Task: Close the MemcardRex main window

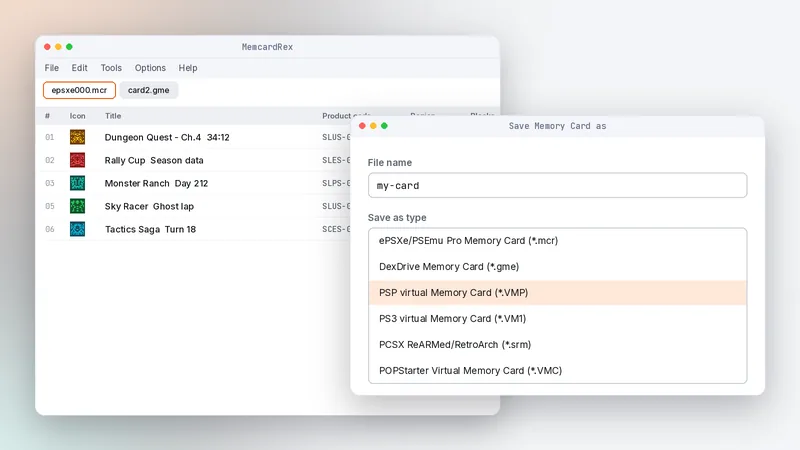Action: pos(47,46)
